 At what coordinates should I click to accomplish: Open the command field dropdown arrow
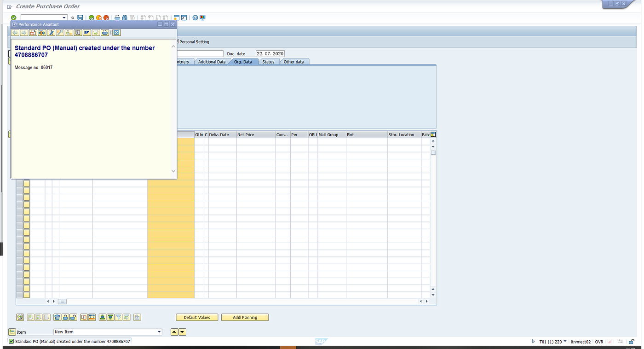pos(64,17)
